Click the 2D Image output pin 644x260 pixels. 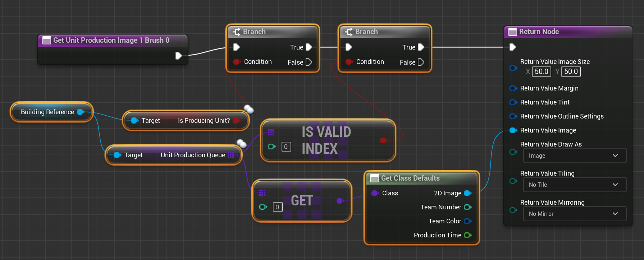pyautogui.click(x=467, y=193)
